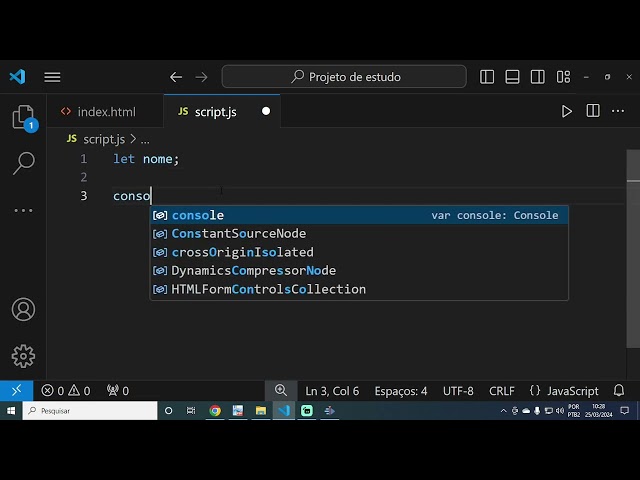The image size is (640, 480).
Task: Run the code with play button
Action: coord(567,111)
